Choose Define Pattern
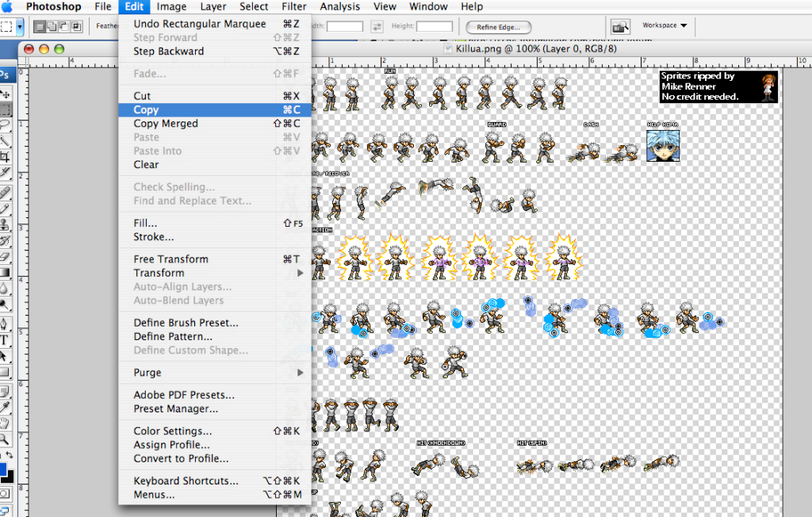 coord(215,336)
